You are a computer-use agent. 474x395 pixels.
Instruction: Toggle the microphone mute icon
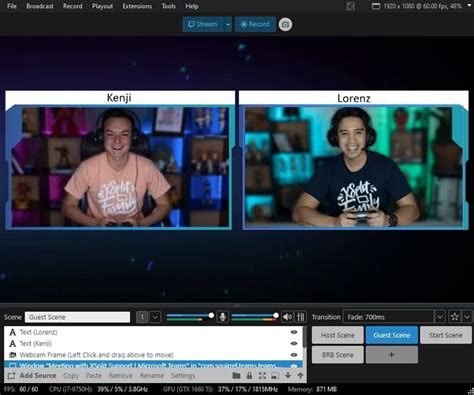pyautogui.click(x=222, y=317)
